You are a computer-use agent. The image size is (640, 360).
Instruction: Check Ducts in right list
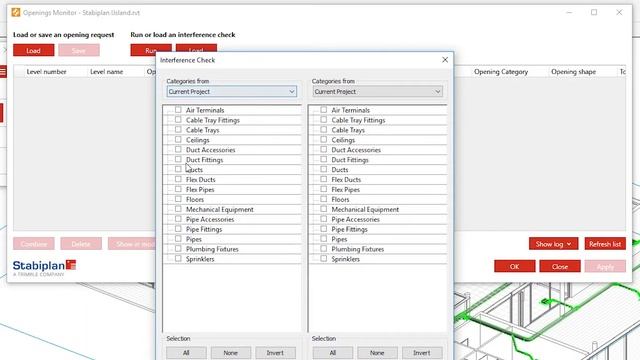pos(324,169)
